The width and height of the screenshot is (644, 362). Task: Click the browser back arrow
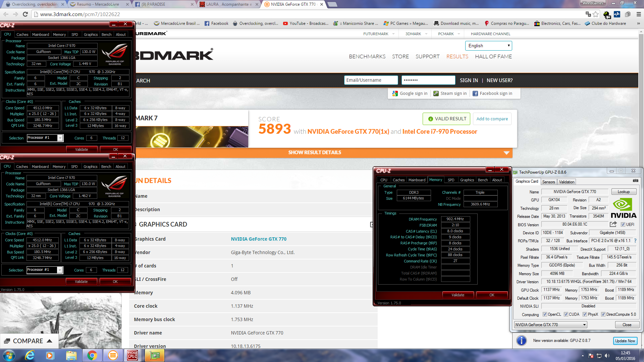tap(6, 14)
